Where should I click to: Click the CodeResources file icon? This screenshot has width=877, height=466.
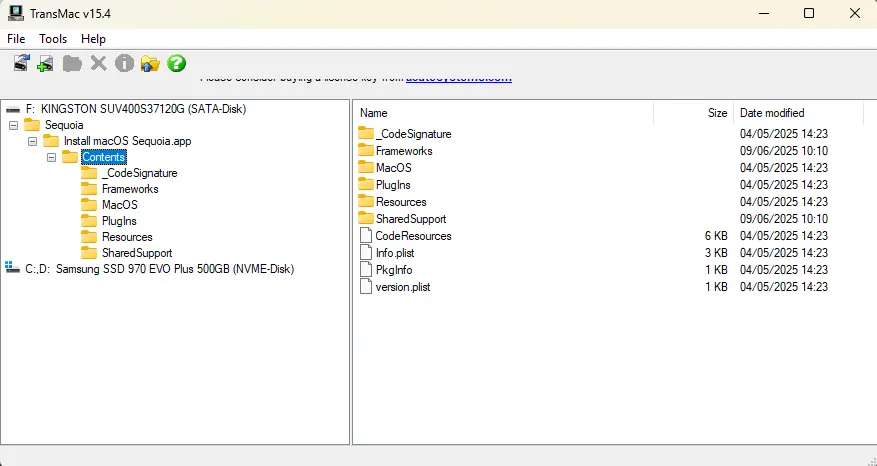coord(366,236)
